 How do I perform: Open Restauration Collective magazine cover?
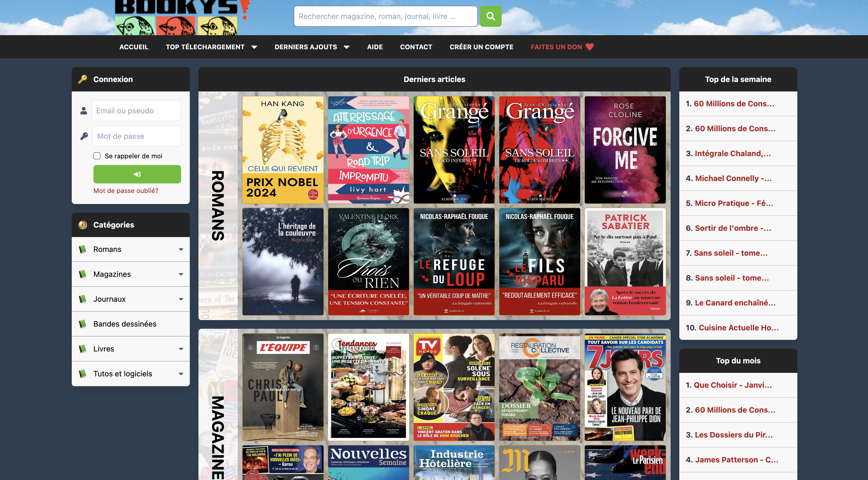pyautogui.click(x=540, y=387)
